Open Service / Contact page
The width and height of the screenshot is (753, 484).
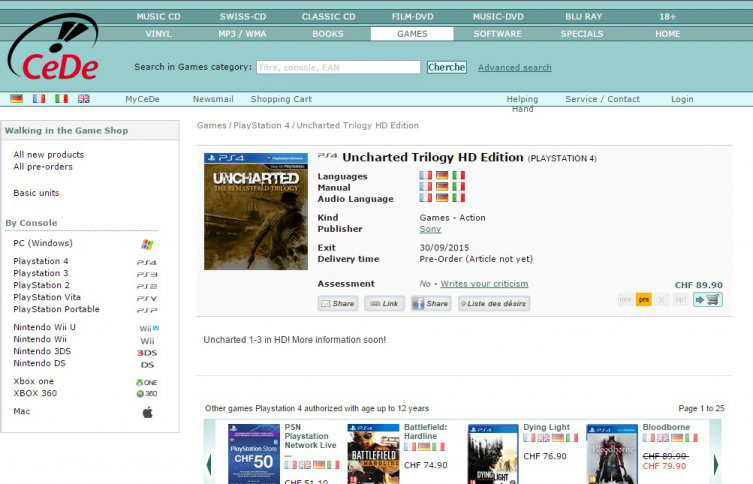(602, 99)
